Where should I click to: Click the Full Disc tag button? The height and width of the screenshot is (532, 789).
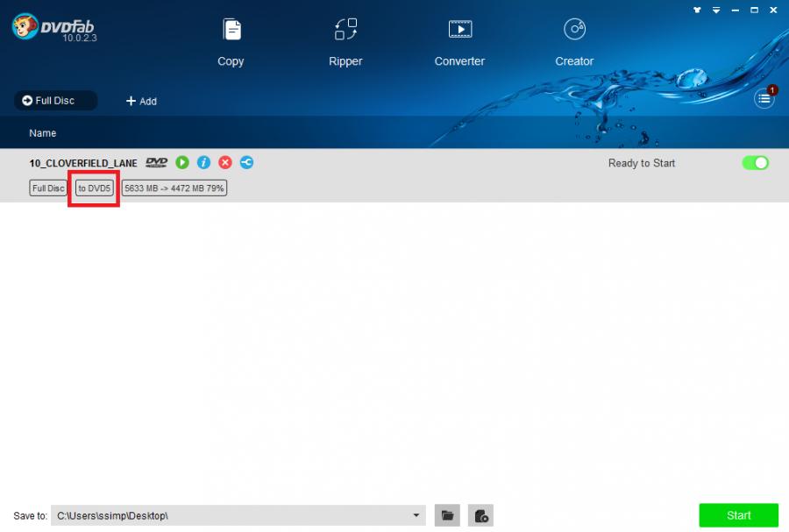tap(48, 188)
